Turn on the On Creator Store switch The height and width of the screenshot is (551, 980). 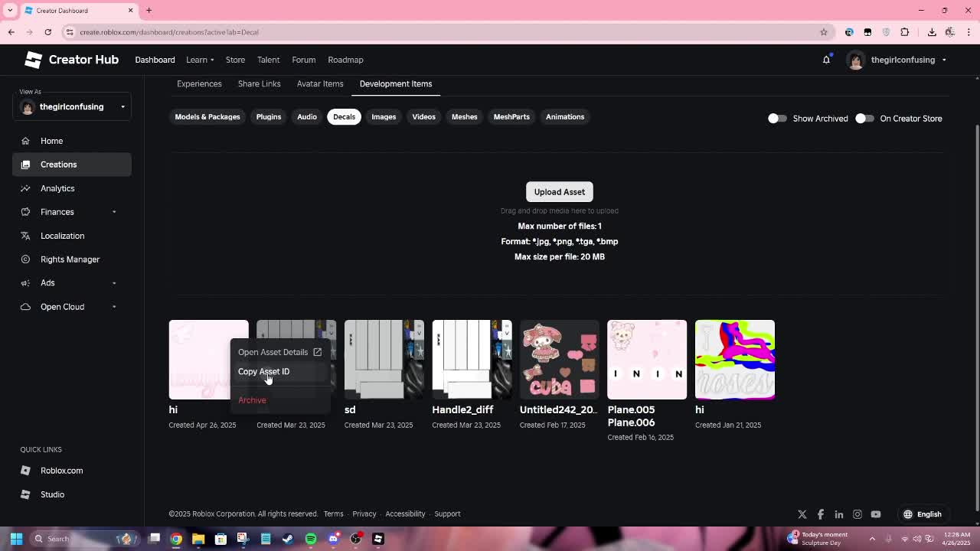click(x=864, y=119)
